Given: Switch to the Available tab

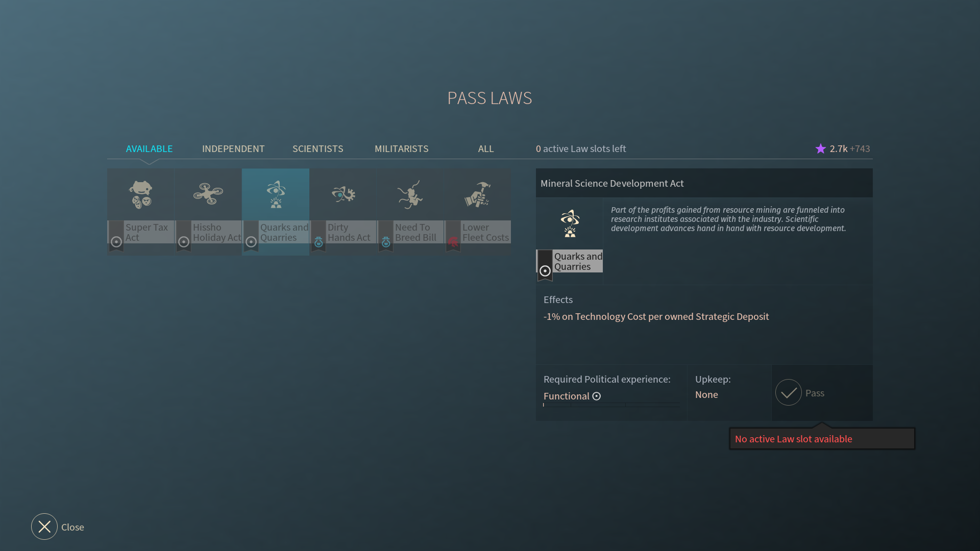Looking at the screenshot, I should click(149, 148).
